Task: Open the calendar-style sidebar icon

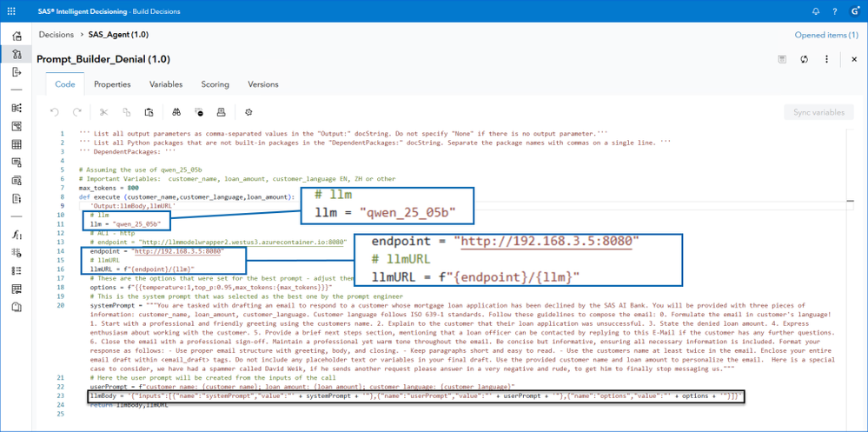Action: click(x=17, y=289)
